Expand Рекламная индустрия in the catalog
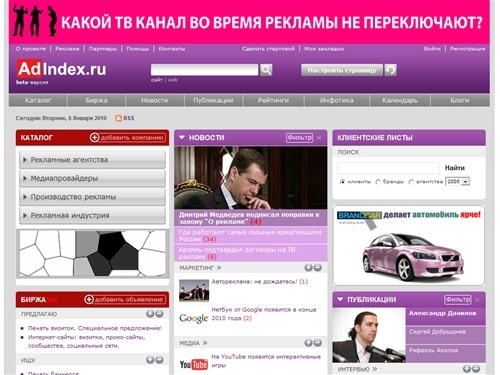 [92, 215]
